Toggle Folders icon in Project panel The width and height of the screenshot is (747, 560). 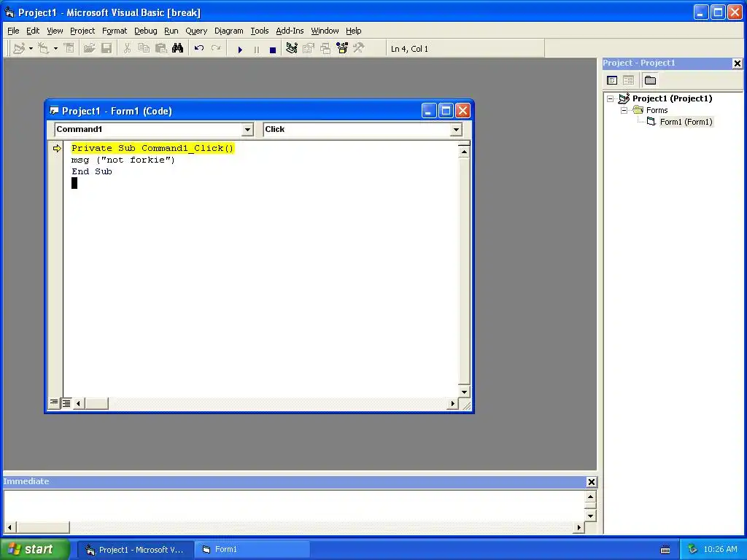pyautogui.click(x=650, y=80)
